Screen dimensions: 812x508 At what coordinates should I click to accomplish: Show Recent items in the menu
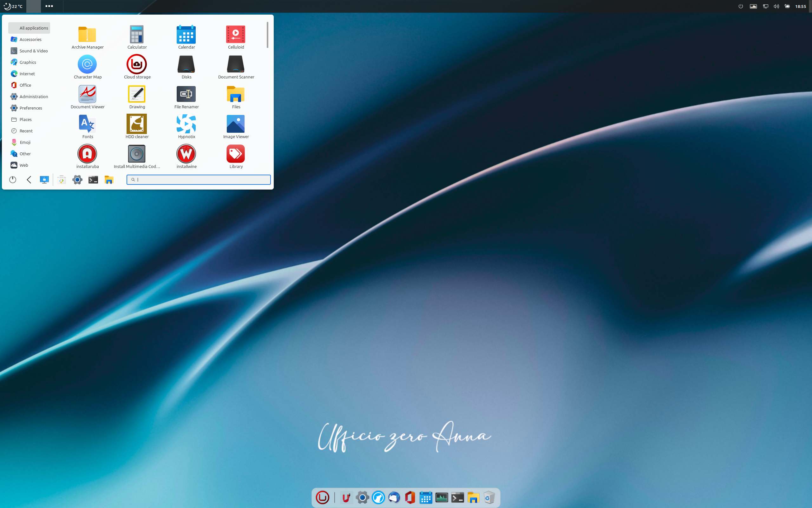pos(29,131)
